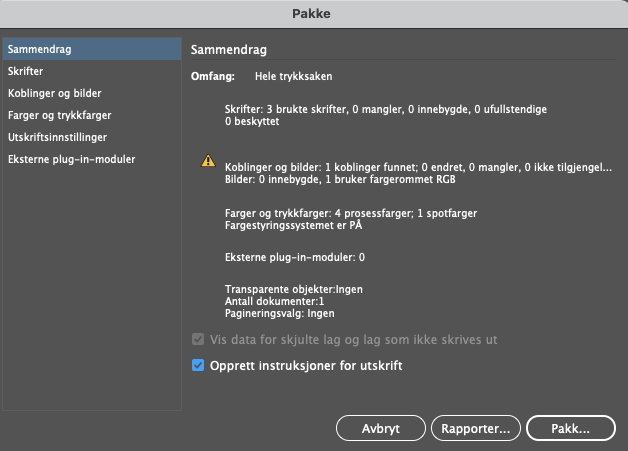The height and width of the screenshot is (451, 628).
Task: Uncheck Opprett instruksjoner for utskrift
Action: [x=198, y=366]
